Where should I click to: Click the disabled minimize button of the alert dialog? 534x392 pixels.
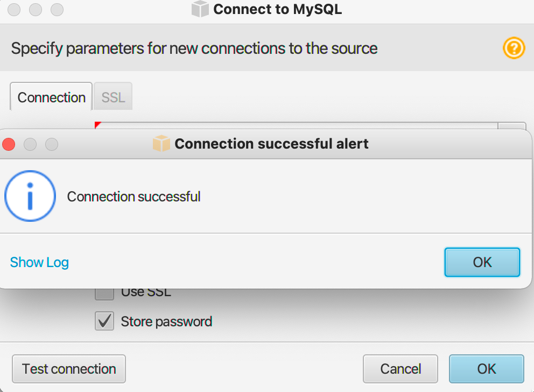click(x=30, y=144)
